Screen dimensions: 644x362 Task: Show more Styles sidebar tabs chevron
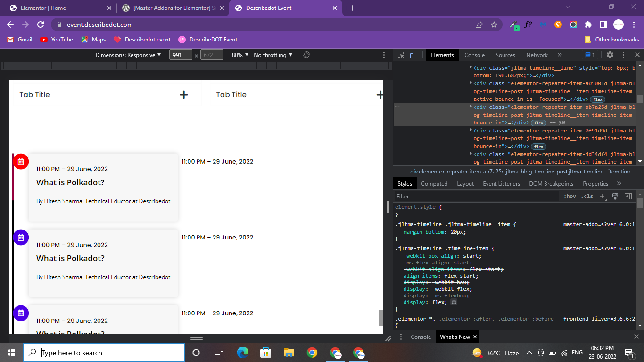coord(619,184)
